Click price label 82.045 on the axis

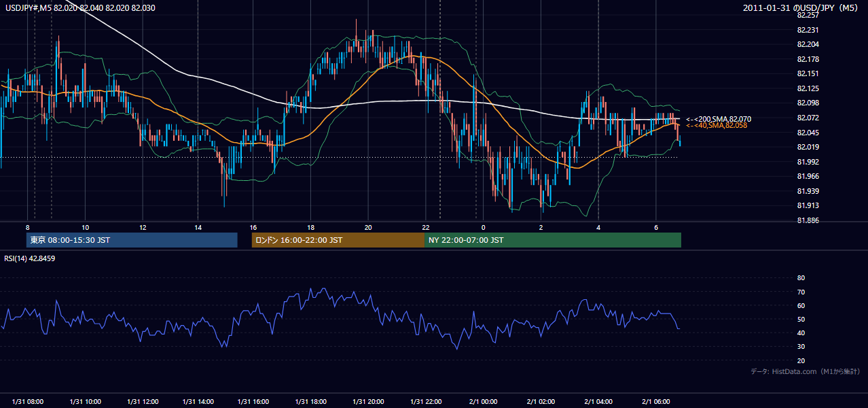807,133
